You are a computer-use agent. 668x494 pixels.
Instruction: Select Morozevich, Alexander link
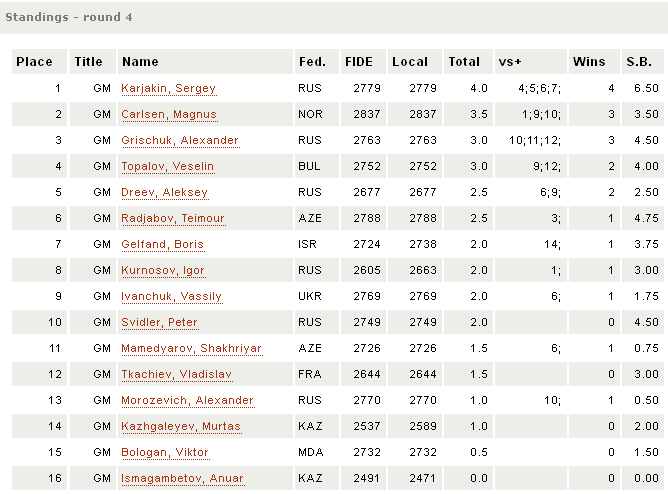tap(187, 401)
